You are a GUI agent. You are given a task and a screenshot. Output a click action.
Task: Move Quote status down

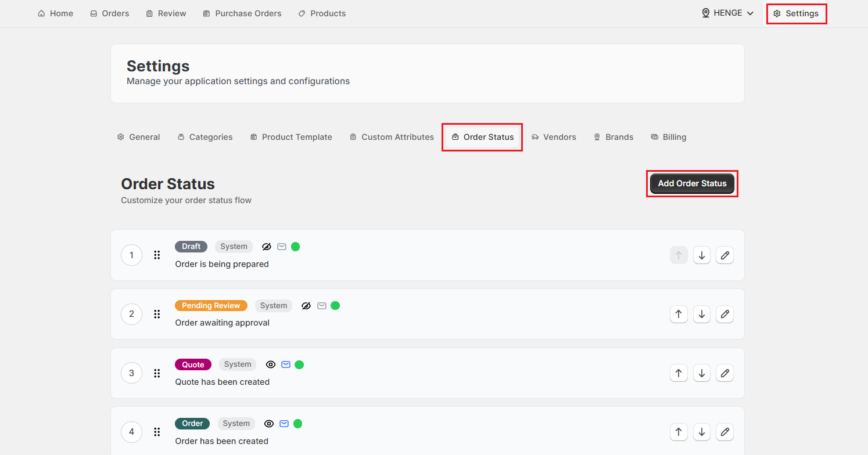(x=702, y=373)
